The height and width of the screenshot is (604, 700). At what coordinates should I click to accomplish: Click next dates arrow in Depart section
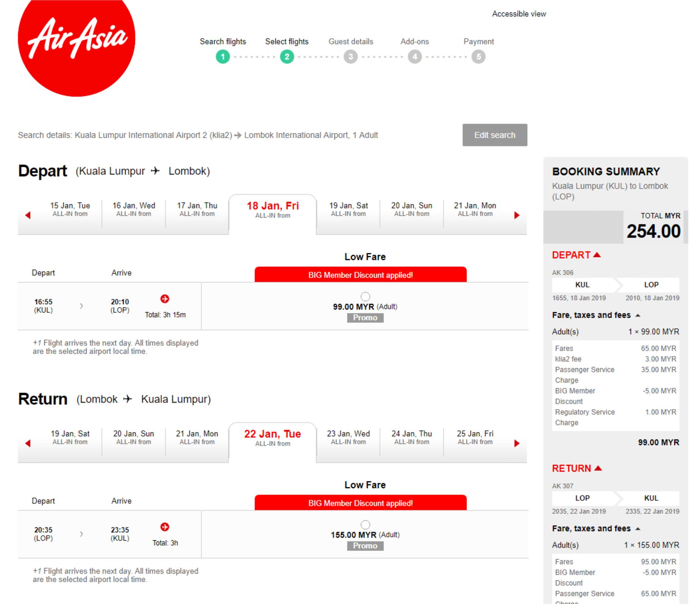point(516,215)
